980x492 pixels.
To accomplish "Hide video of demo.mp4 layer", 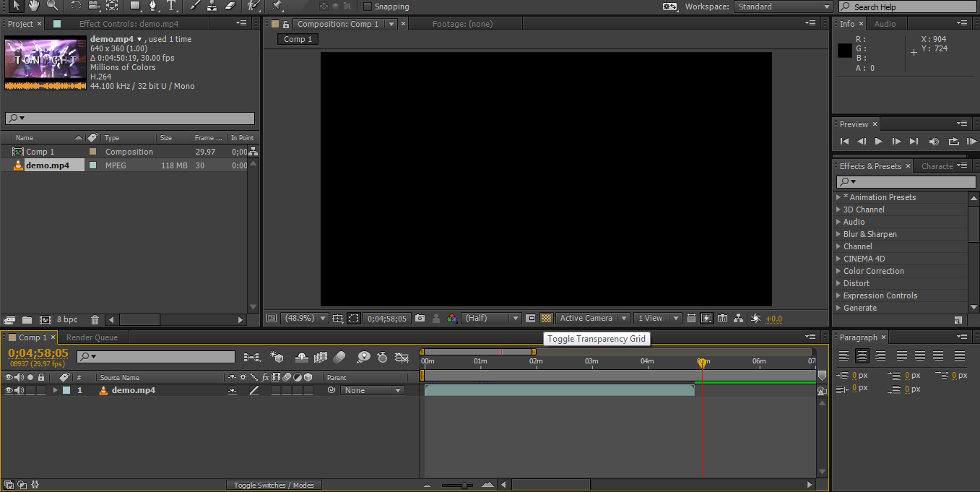I will 9,390.
